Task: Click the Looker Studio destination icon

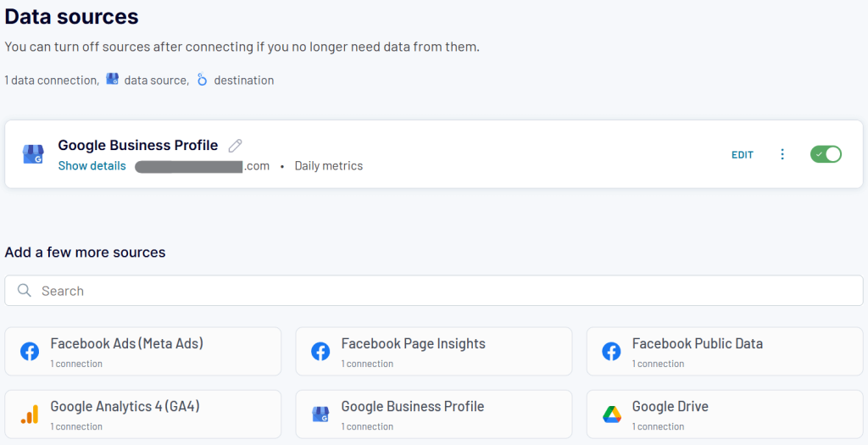Action: click(x=202, y=80)
